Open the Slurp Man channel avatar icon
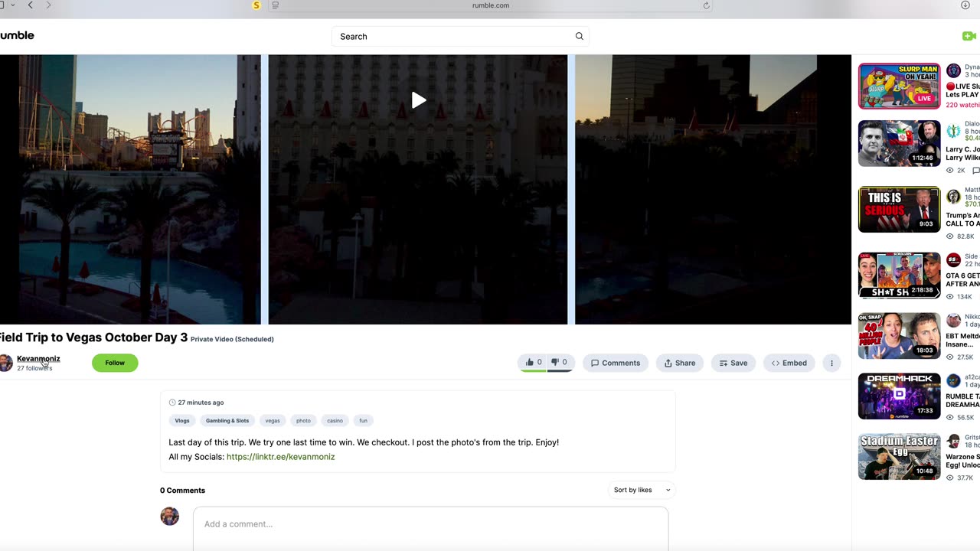The image size is (980, 551). tap(953, 70)
